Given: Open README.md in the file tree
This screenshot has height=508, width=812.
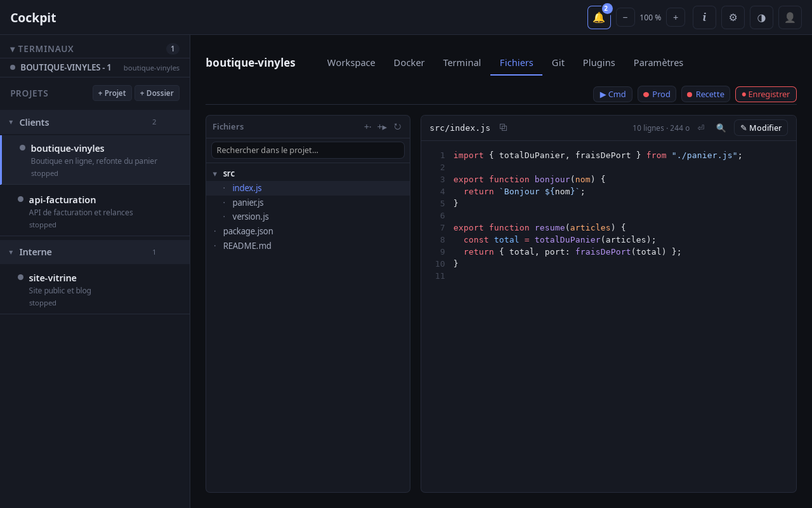Looking at the screenshot, I should [308, 246].
